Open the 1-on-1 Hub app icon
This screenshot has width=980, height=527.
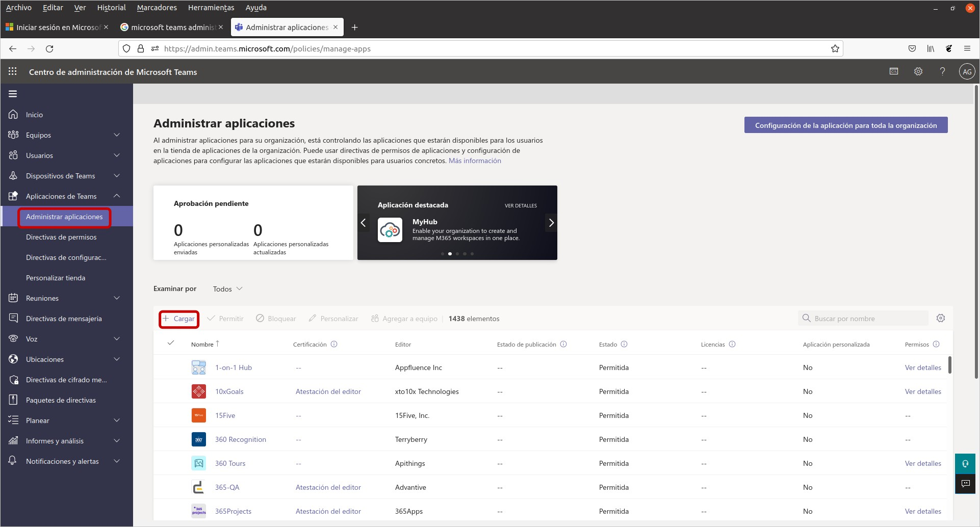pos(199,367)
